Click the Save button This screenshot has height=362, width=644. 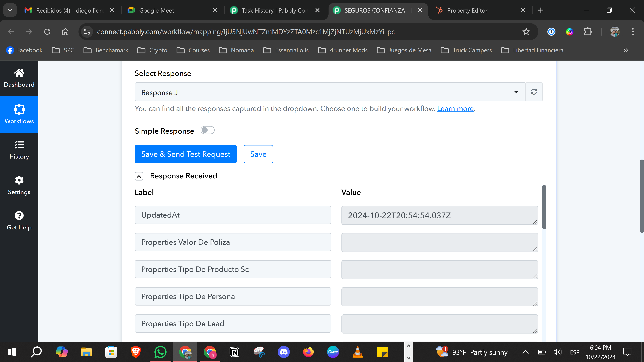click(258, 154)
